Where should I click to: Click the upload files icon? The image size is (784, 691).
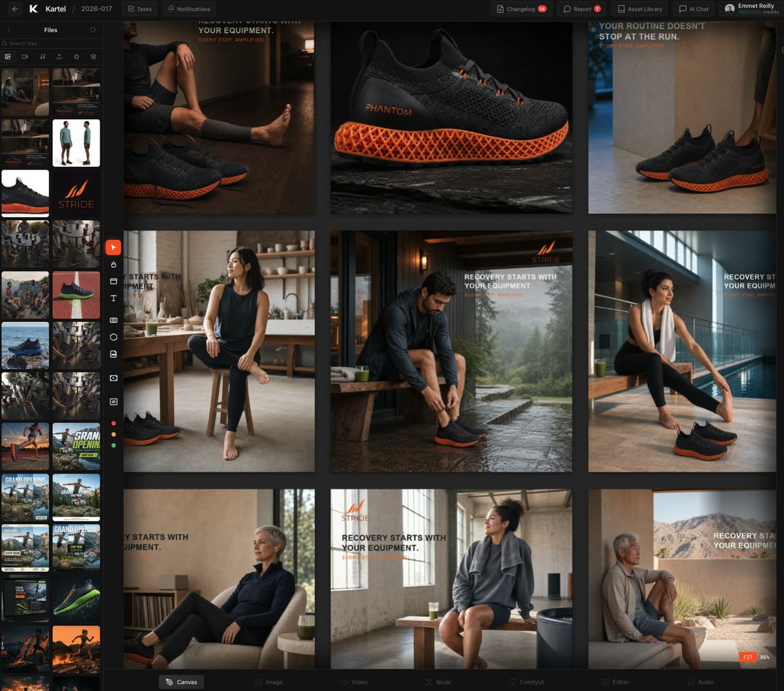59,57
